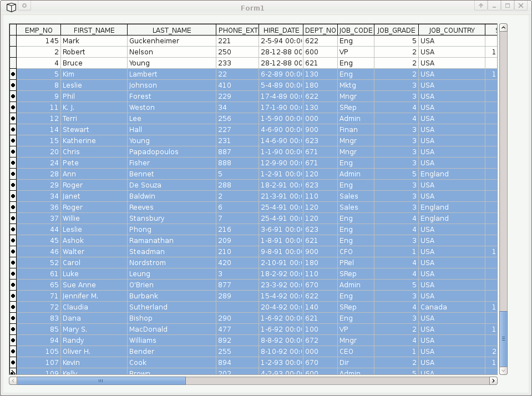The image size is (532, 396).
Task: Maximize the Form1 window
Action: pos(507,6)
